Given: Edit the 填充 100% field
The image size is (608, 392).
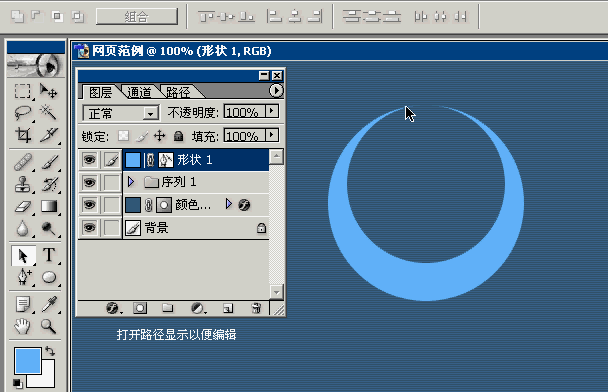Looking at the screenshot, I should 244,135.
